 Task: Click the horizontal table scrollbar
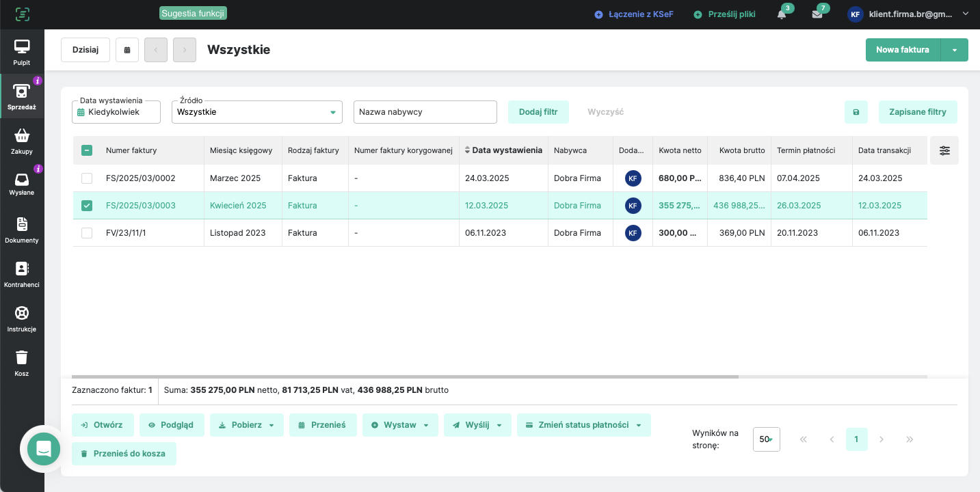tap(405, 377)
